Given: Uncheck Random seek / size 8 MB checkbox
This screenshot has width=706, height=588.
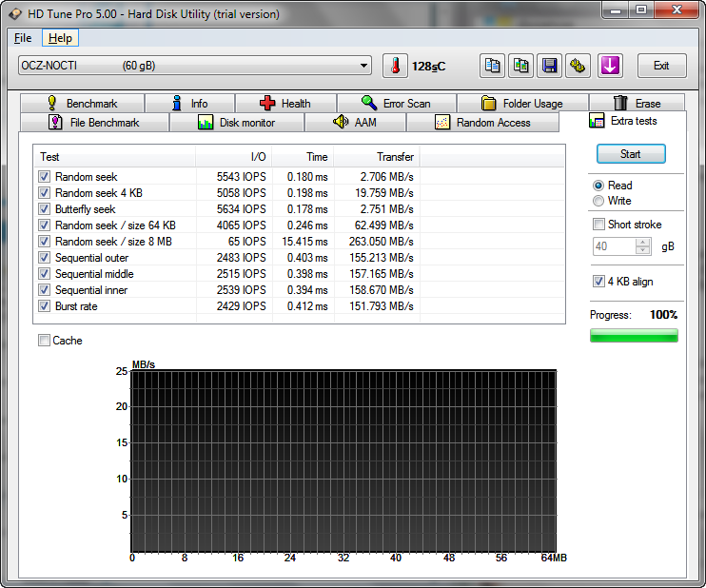Looking at the screenshot, I should coord(44,242).
